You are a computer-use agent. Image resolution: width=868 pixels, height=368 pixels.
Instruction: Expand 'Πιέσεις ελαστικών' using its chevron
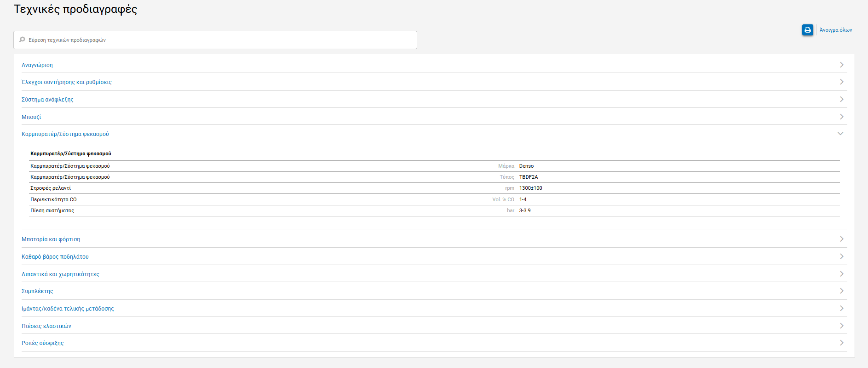(x=841, y=326)
